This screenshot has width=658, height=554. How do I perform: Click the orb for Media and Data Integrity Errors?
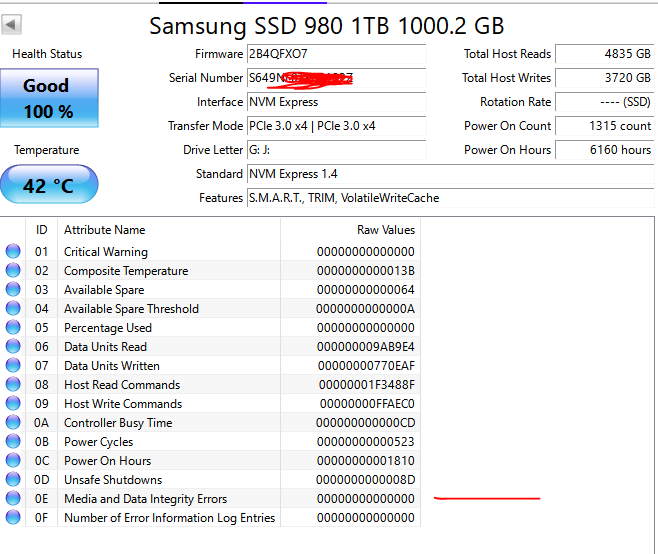(x=13, y=499)
